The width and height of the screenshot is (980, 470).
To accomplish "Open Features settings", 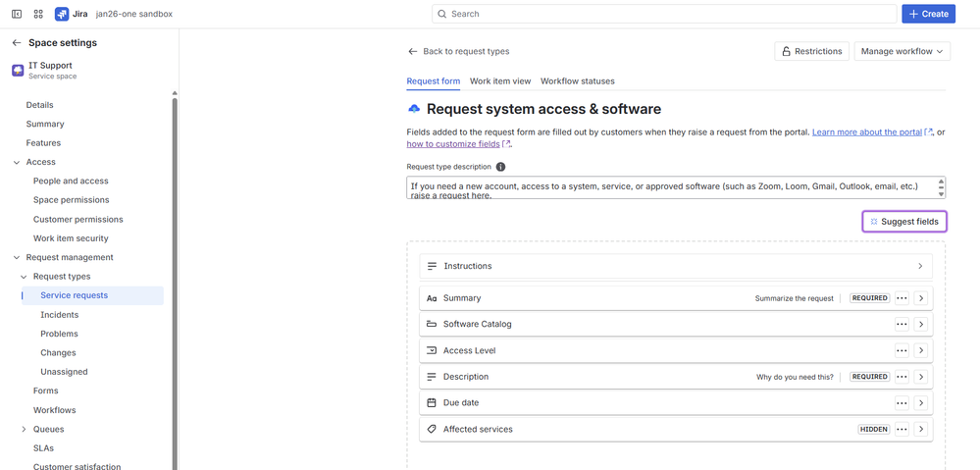I will (43, 143).
